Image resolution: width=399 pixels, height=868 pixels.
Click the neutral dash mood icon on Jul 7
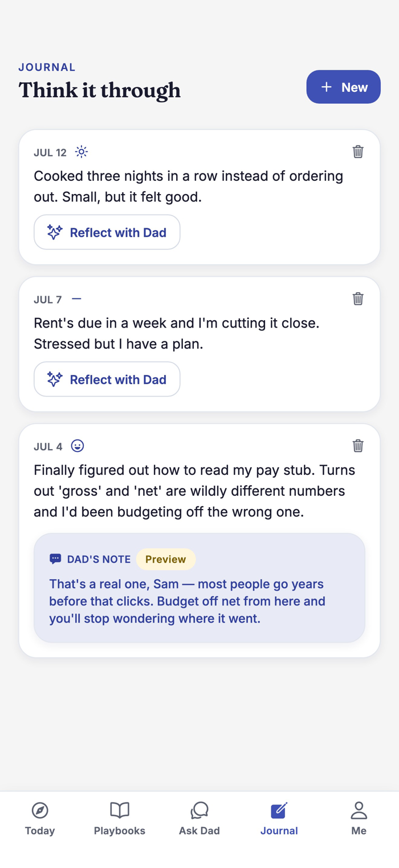76,299
